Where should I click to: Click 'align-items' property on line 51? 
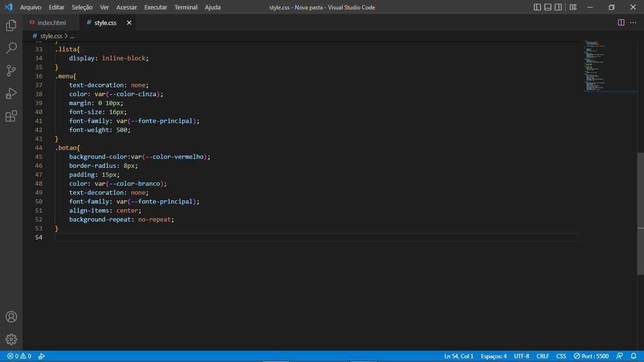coord(89,210)
